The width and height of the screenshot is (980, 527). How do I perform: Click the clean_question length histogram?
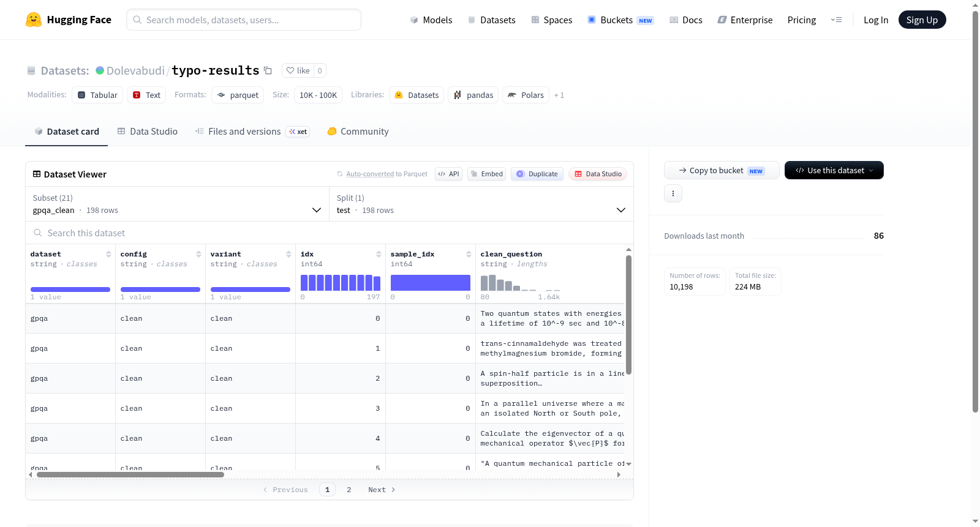521,283
